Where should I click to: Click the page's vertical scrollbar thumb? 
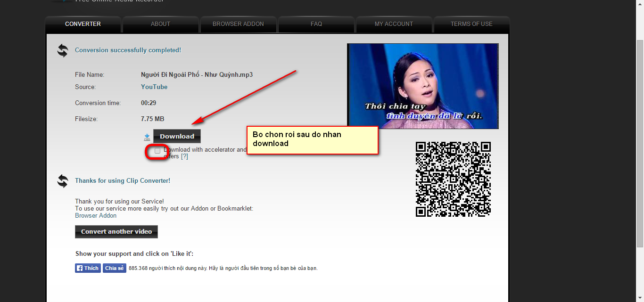[640, 144]
